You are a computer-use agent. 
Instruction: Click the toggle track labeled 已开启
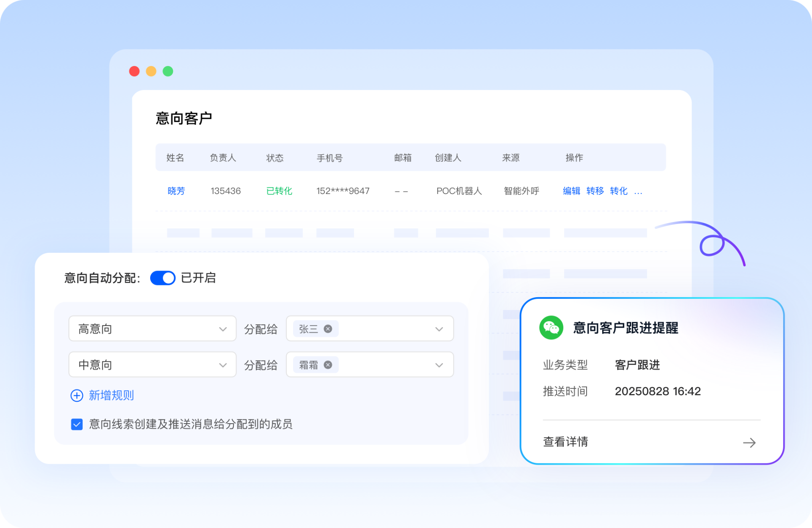tap(162, 278)
